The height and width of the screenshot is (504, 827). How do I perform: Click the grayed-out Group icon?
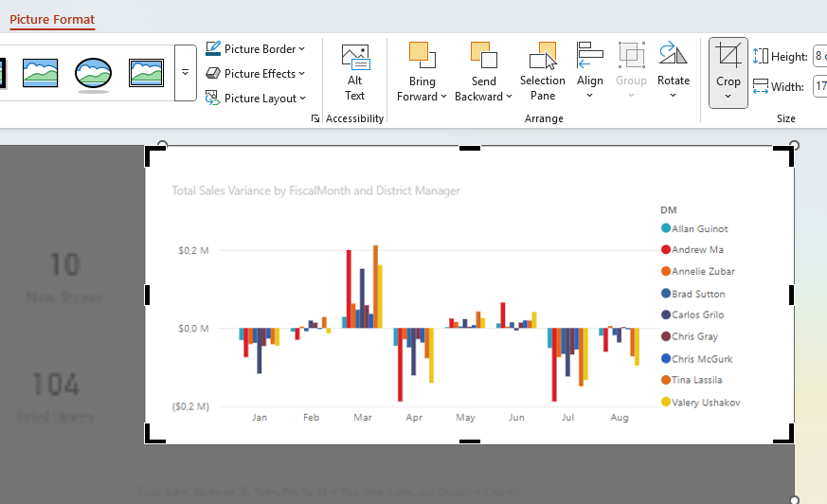coord(631,57)
